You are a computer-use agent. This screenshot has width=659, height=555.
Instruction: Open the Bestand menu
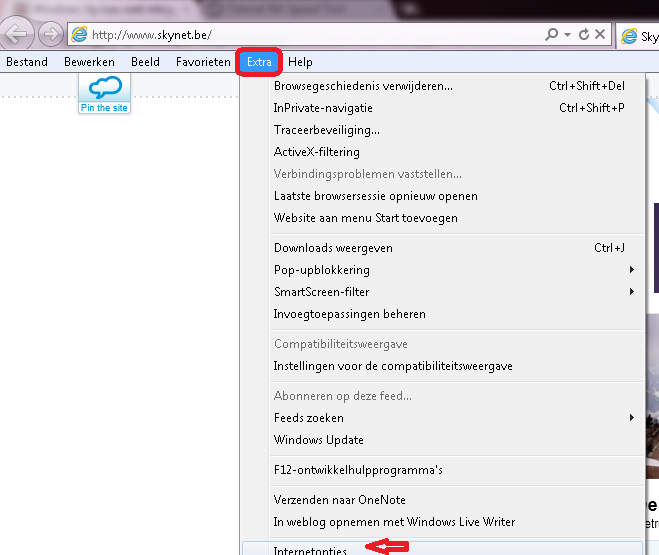[x=27, y=62]
